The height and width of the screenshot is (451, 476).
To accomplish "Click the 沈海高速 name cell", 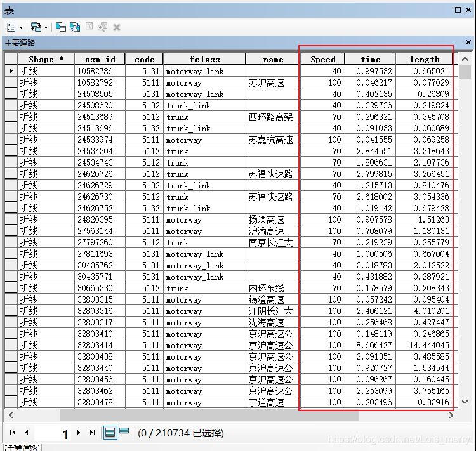I will point(272,323).
